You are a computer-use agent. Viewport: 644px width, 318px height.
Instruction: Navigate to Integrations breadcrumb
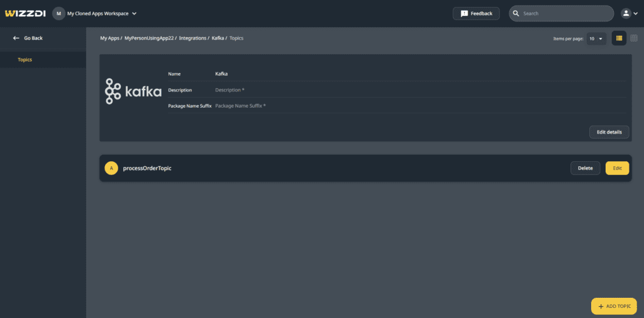coord(192,38)
